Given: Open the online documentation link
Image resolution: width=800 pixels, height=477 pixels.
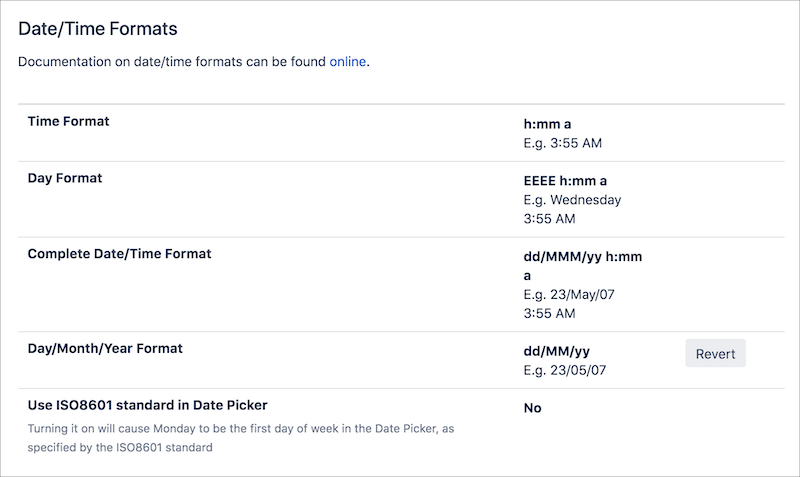Looking at the screenshot, I should (x=348, y=62).
